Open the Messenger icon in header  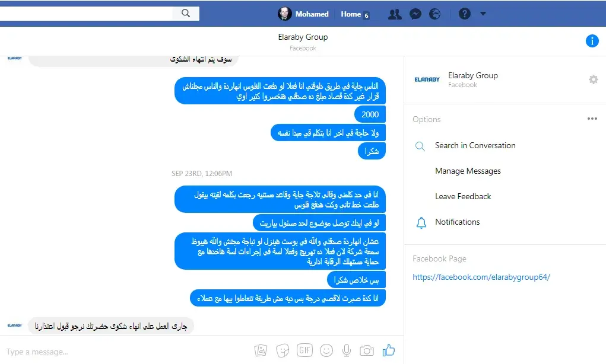[x=415, y=14]
